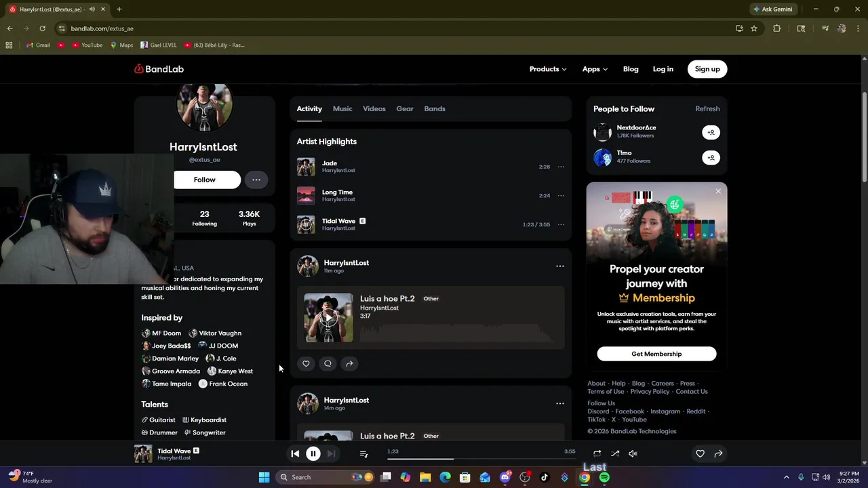Switch to the Gear tab
The height and width of the screenshot is (488, 868).
405,108
